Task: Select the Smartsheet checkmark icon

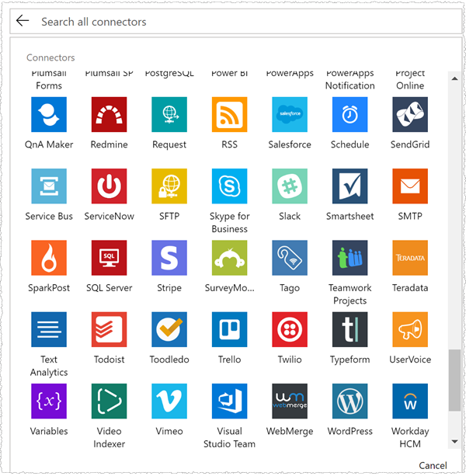Action: pyautogui.click(x=349, y=186)
